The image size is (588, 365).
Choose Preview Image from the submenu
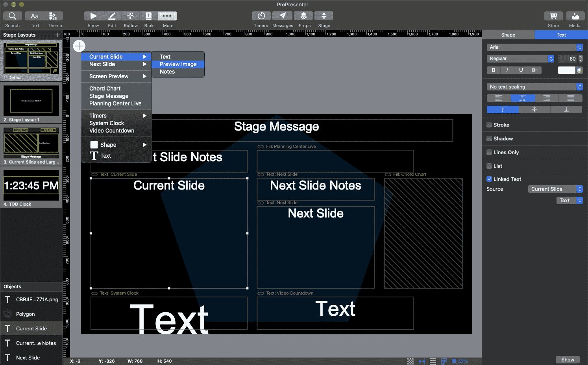[178, 64]
